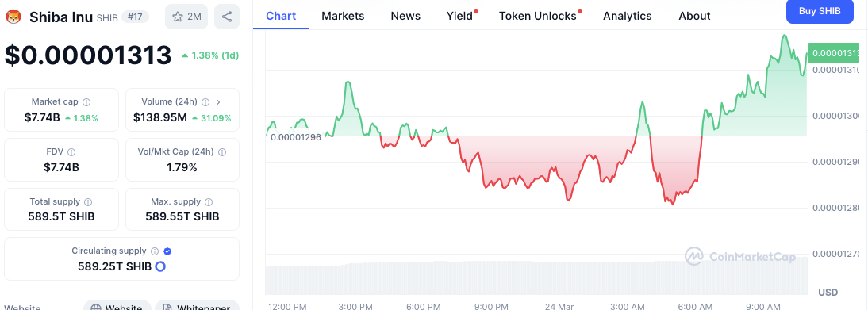Viewport: 868px width, 310px height.
Task: Show Market cap info tooltip icon
Action: point(86,101)
